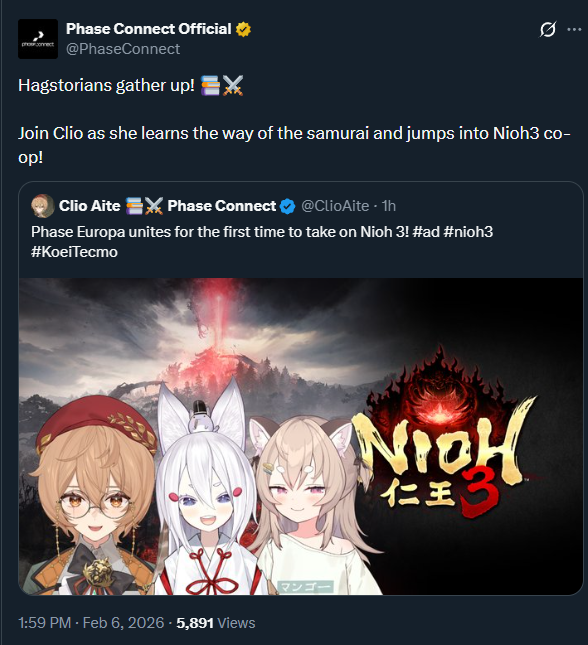
Task: Open quoted tweet text about Phase Europa
Action: (x=262, y=241)
